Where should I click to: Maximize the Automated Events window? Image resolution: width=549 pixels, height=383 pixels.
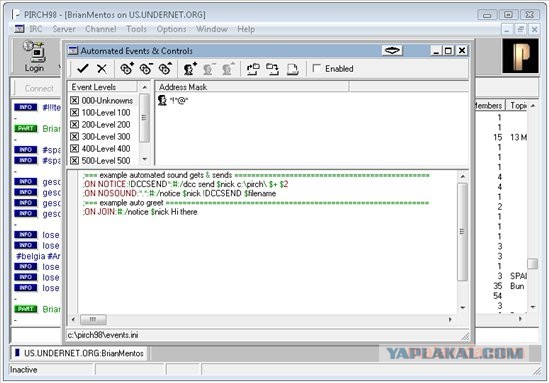tap(448, 51)
